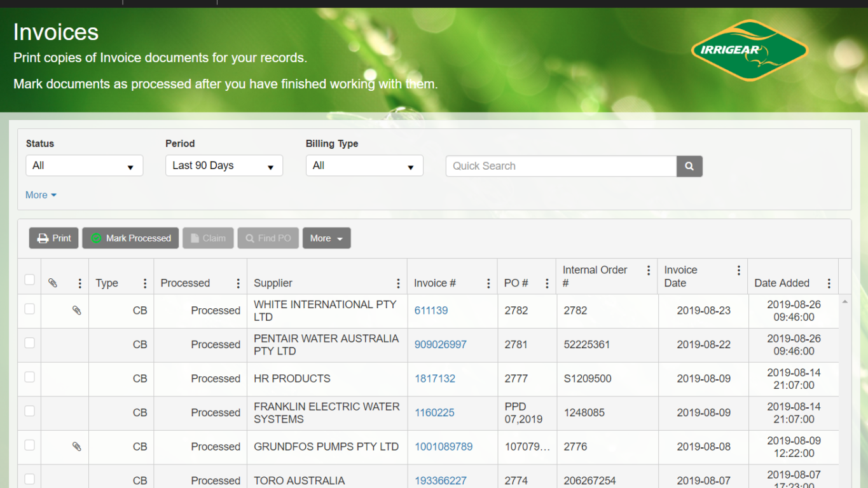Screen dimensions: 868x488
Task: Click the paperclip attachment column header
Action: pos(53,283)
